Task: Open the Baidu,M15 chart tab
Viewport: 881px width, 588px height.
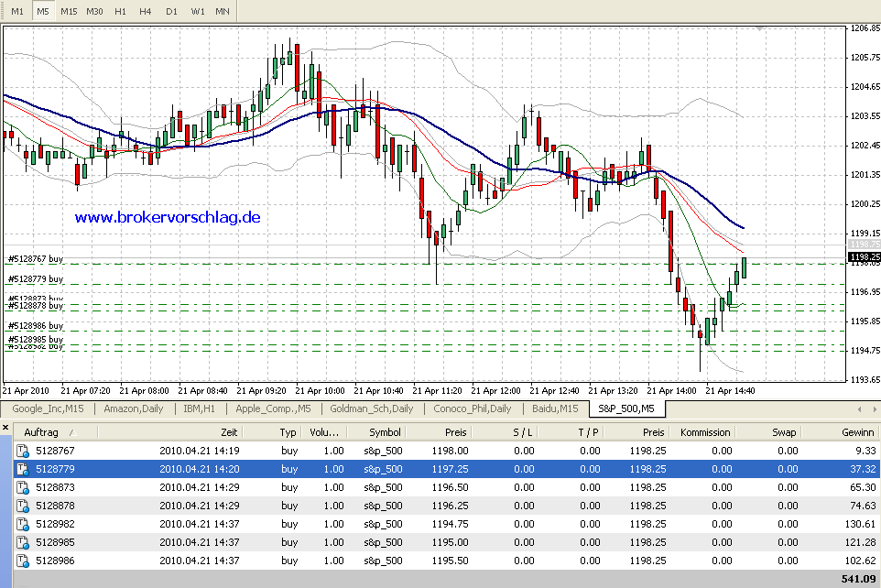Action: point(554,409)
